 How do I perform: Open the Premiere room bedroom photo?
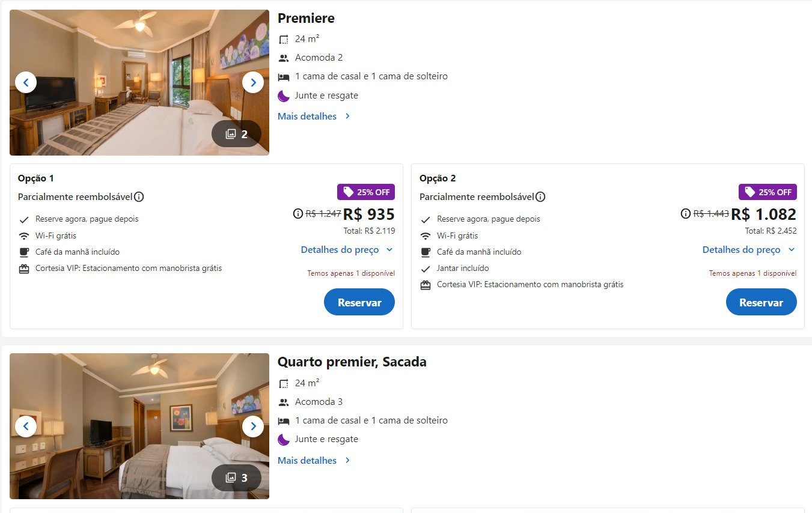click(x=139, y=82)
